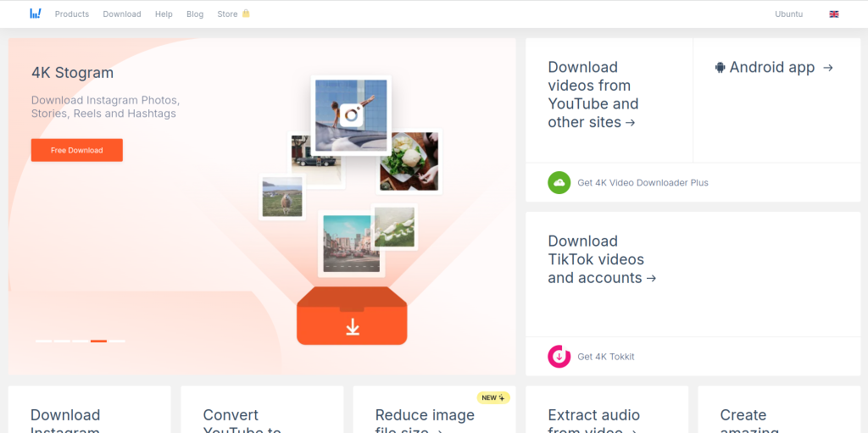Jump to the last carousel slide indicator
Image resolution: width=868 pixels, height=433 pixels.
point(117,341)
